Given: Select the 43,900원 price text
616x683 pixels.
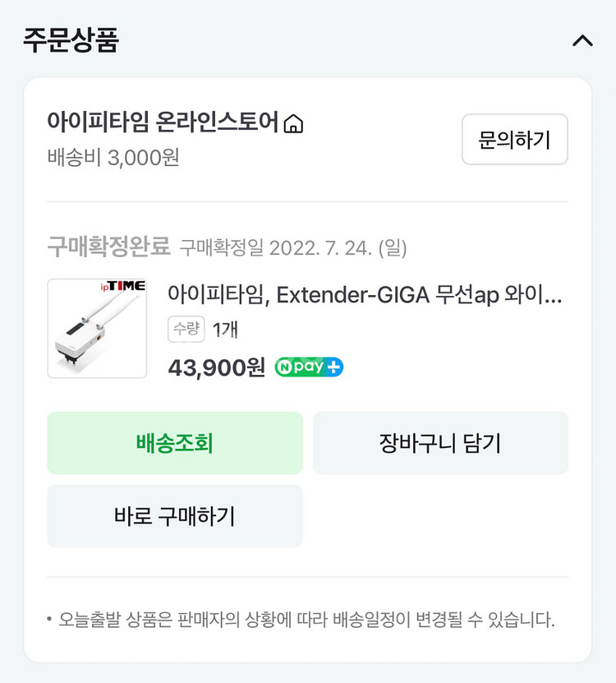Looking at the screenshot, I should (x=217, y=367).
